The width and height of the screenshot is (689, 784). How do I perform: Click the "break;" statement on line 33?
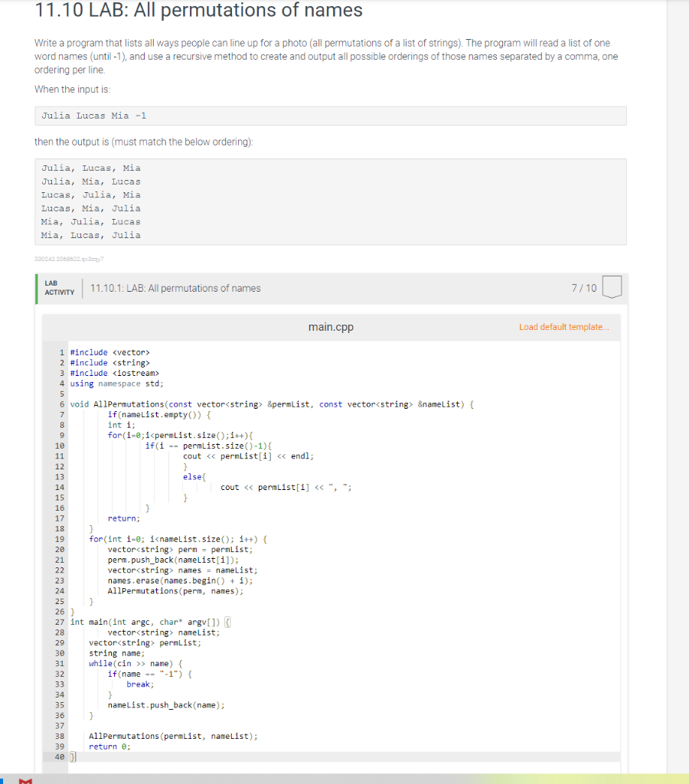click(x=139, y=684)
